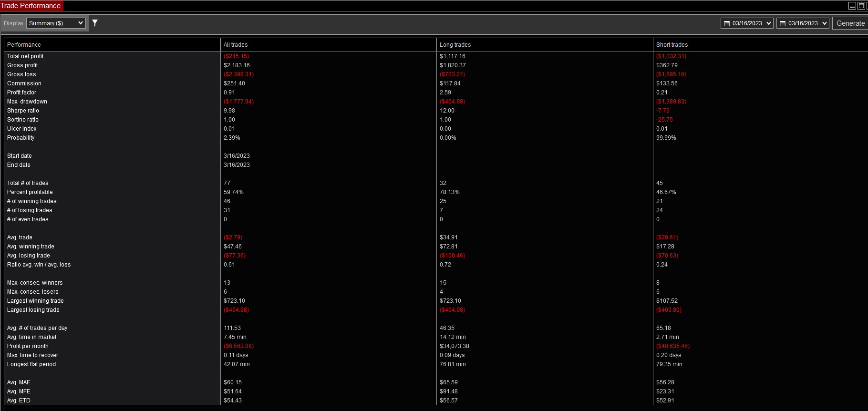Click Short trades Sharpe ratio -7.76
The height and width of the screenshot is (411, 868).
click(x=663, y=111)
